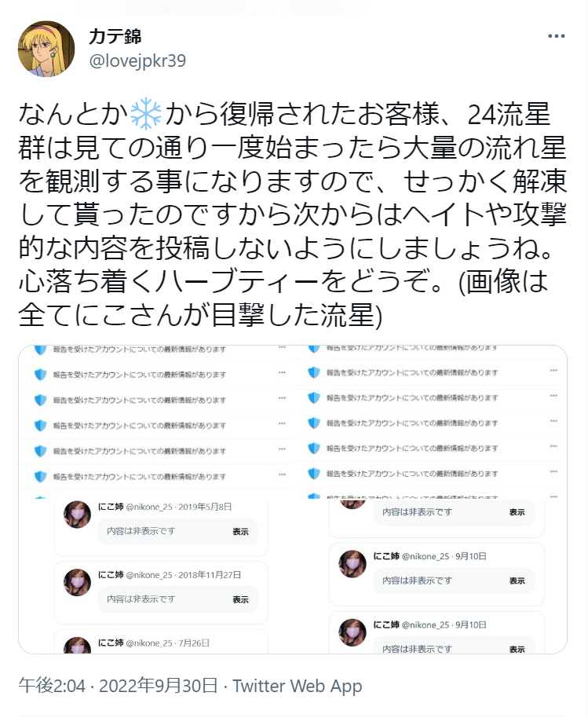The height and width of the screenshot is (718, 588).
Task: Click the 7月26日 にこ姉 post avatar
Action: [x=78, y=645]
